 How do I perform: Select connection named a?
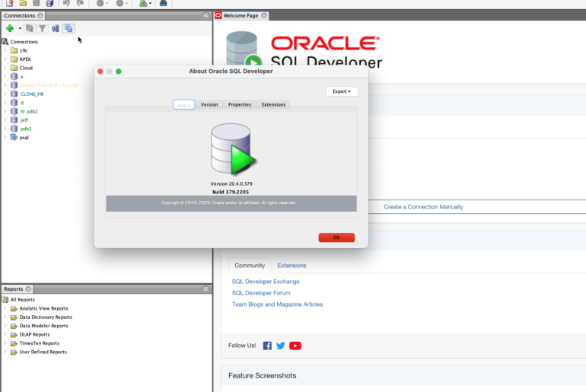point(21,77)
